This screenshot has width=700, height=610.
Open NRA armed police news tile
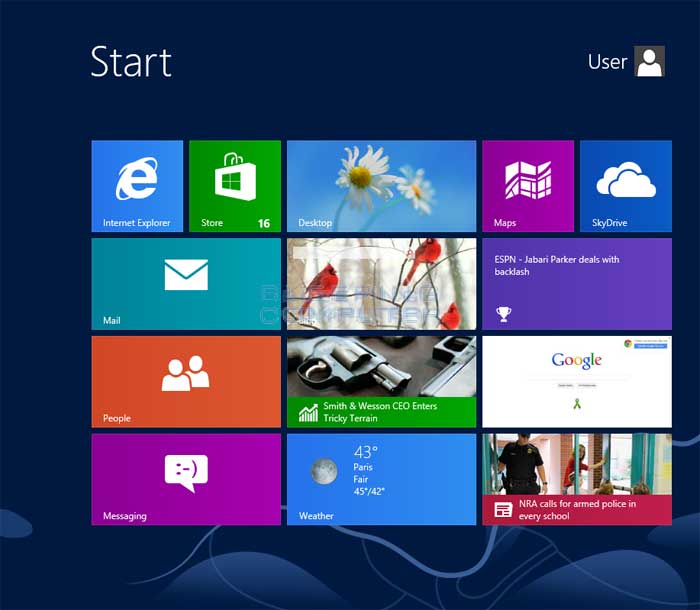click(x=577, y=479)
